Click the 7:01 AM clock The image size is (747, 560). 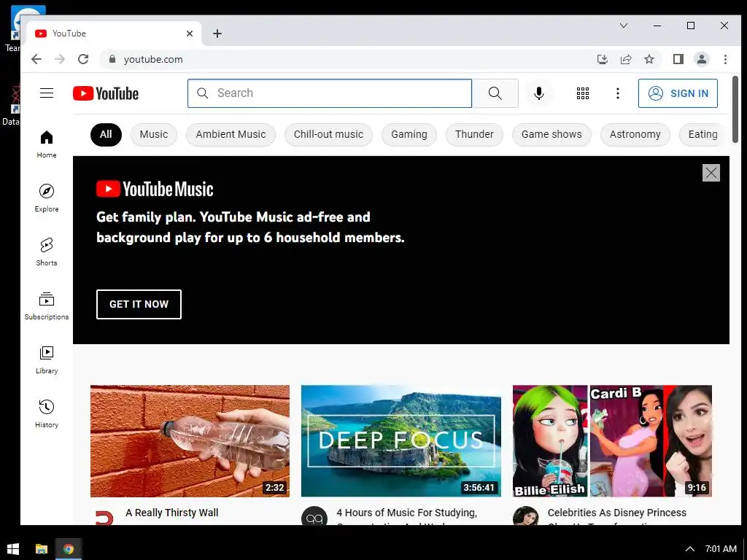coord(721,549)
